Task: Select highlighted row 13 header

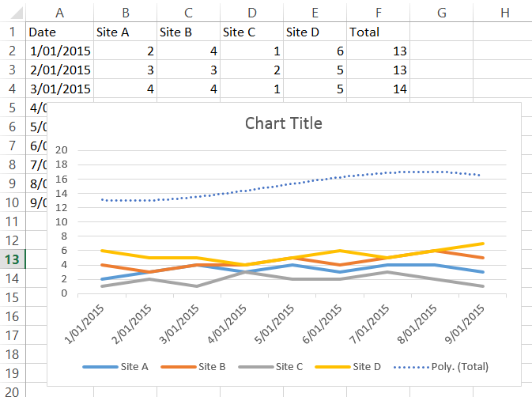Action: tap(13, 259)
